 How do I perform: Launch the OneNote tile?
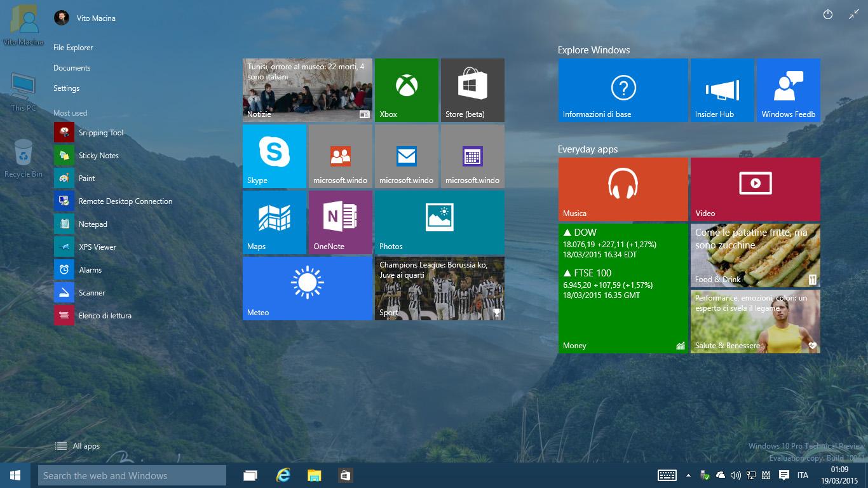click(x=341, y=222)
